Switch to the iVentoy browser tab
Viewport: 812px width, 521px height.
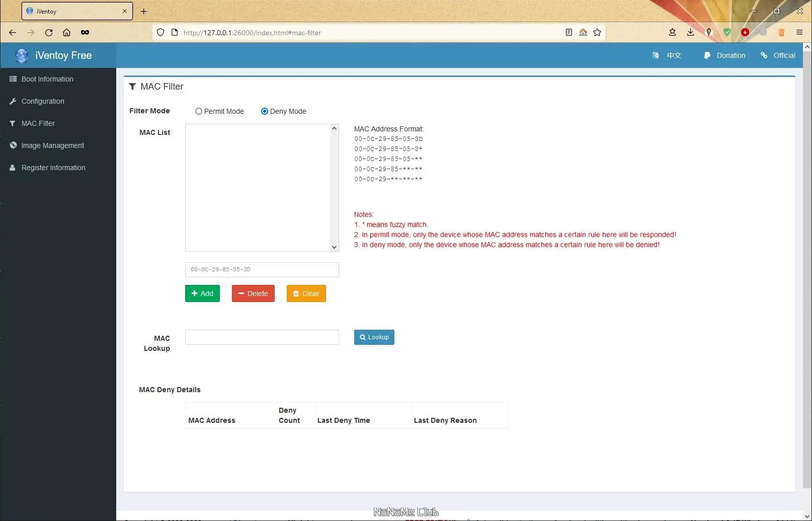[x=77, y=11]
